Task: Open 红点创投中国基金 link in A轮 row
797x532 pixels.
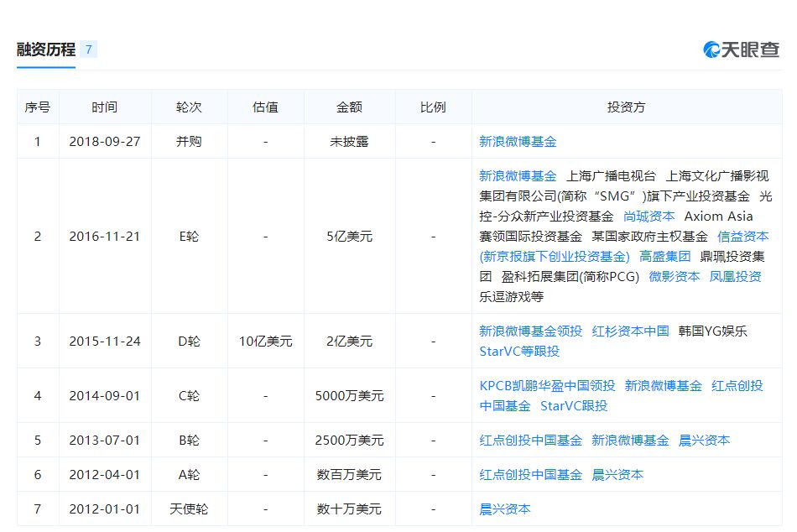Action: (530, 475)
